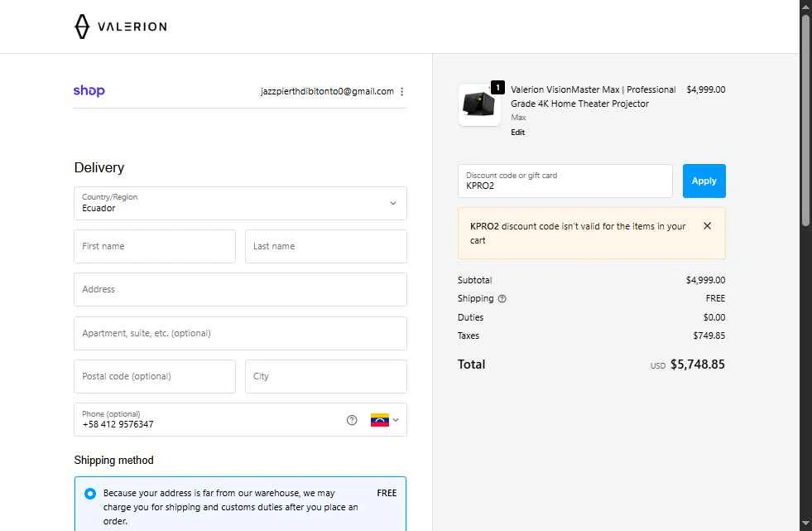Screen dimensions: 812x531
Task: Click the page scrollbar thumb
Action: (805, 120)
